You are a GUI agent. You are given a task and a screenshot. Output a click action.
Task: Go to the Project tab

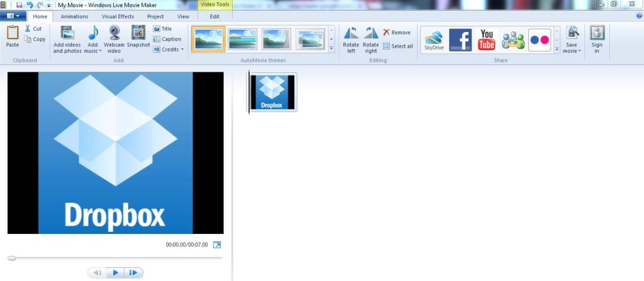click(155, 16)
